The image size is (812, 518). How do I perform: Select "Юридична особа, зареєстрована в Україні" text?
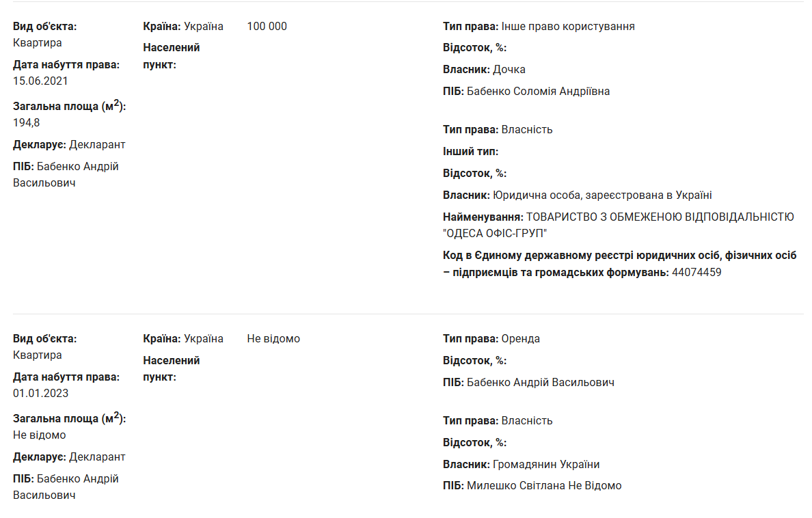[x=602, y=195]
